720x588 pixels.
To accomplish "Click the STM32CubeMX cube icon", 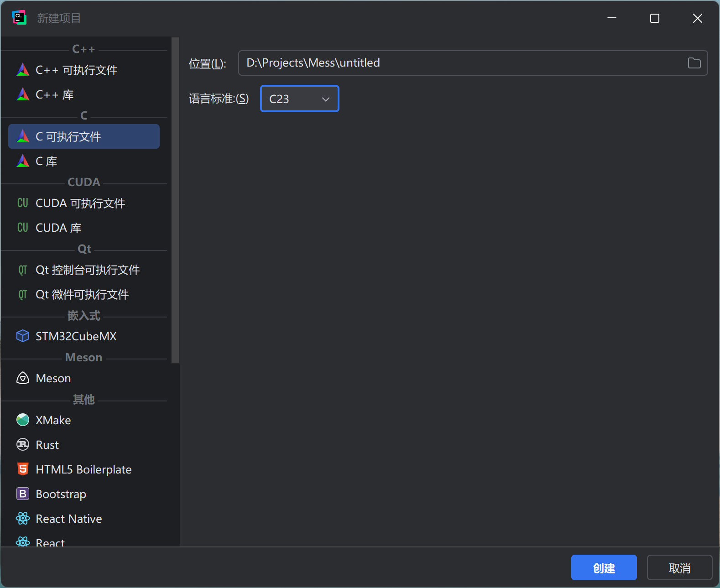I will (23, 336).
